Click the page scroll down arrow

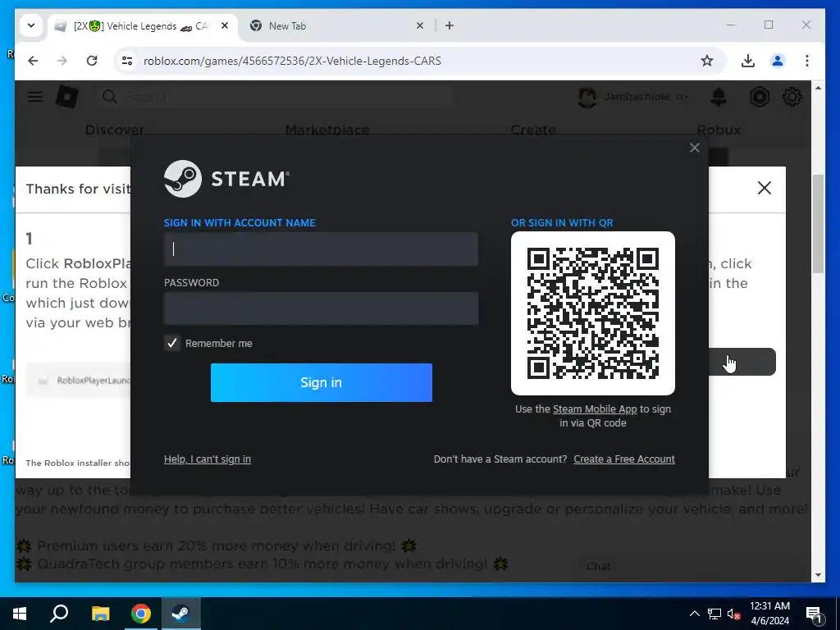click(818, 575)
